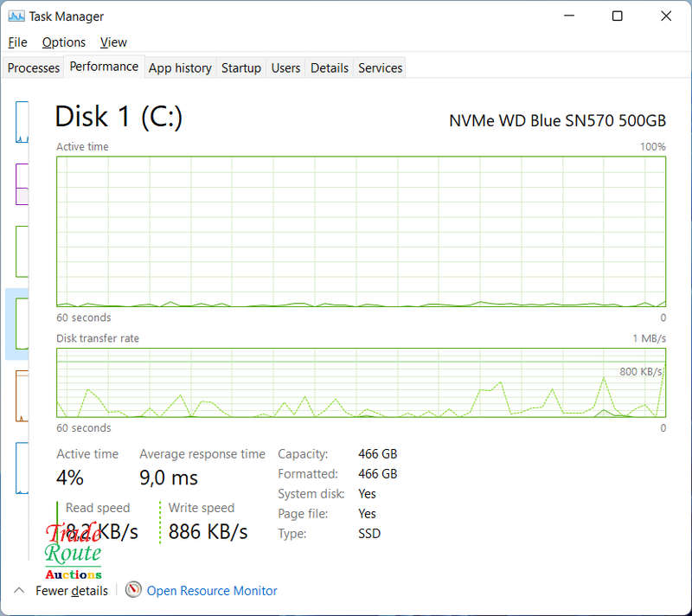This screenshot has height=616, width=692.
Task: Switch to the Processes tab
Action: (34, 68)
